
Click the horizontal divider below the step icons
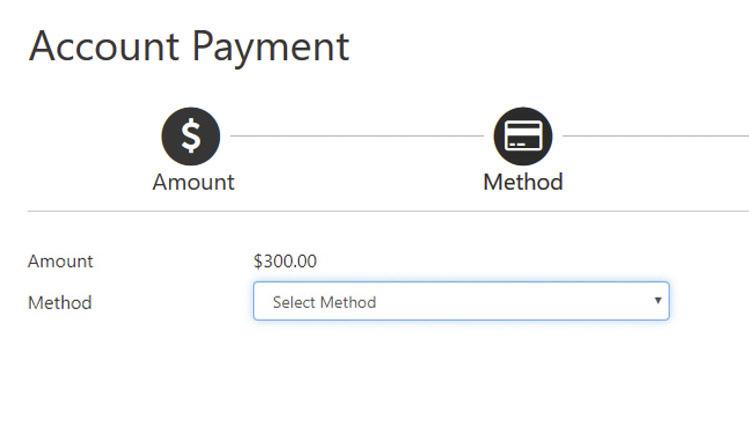[x=388, y=211]
